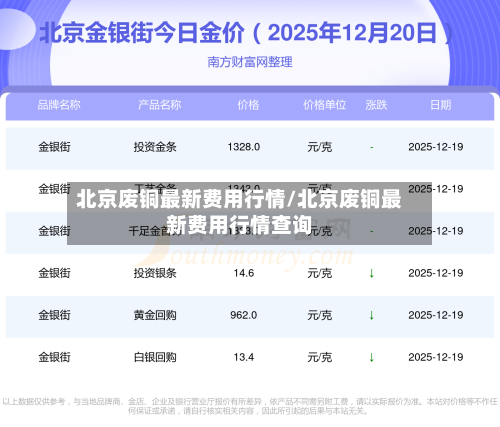Click the "元/克" unit in 投资金条 row
This screenshot has width=500, height=427.
pos(320,147)
